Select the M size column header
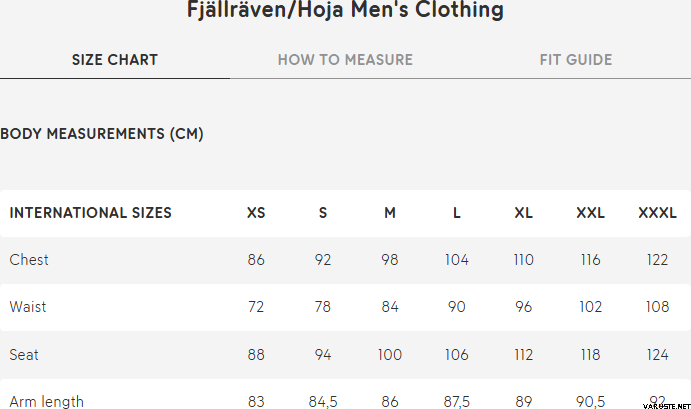 390,213
